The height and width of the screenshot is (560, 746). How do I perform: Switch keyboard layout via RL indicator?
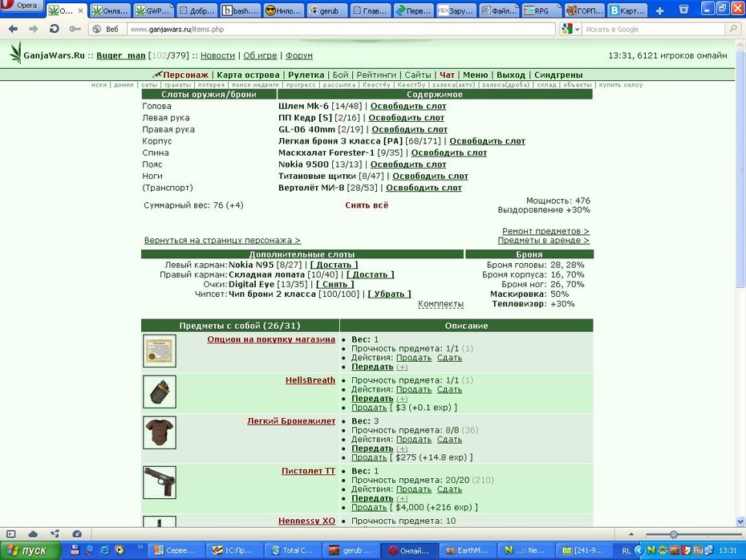pyautogui.click(x=626, y=550)
